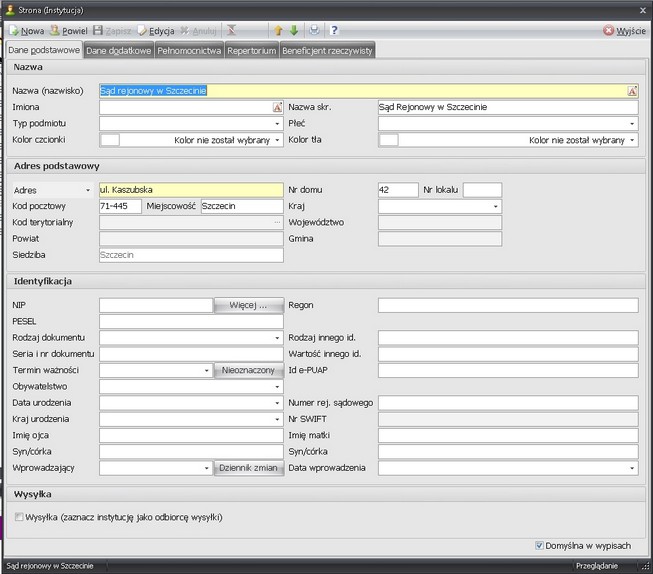Screen dimensions: 653x574
Task: Open the Kolor czcionki color picker
Action: click(278, 140)
